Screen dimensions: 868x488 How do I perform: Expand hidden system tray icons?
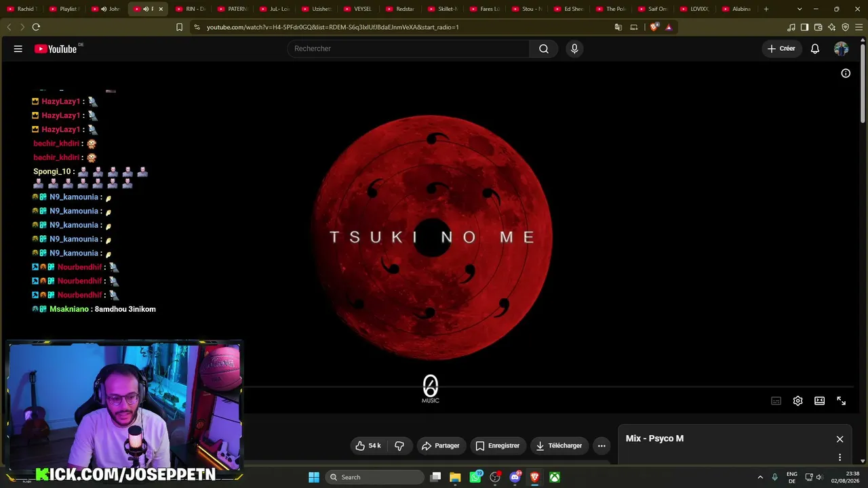(760, 477)
